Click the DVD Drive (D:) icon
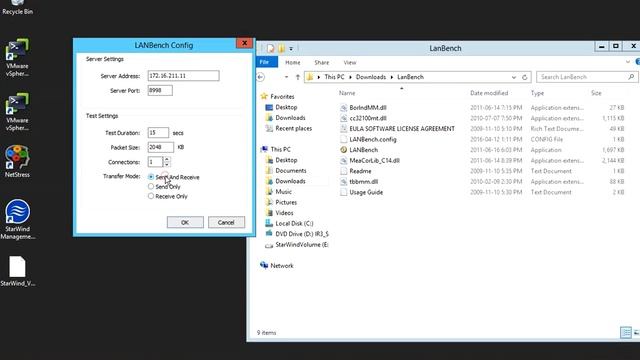The image size is (640, 360). pos(269,234)
